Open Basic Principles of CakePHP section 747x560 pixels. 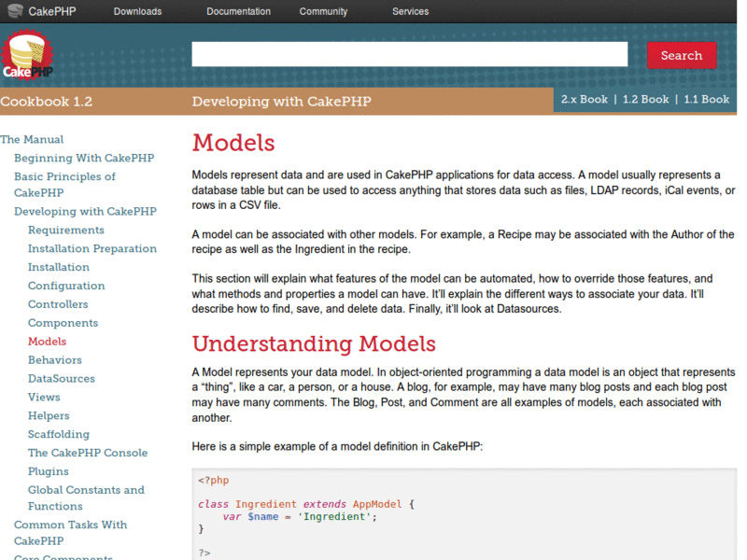pyautogui.click(x=64, y=185)
